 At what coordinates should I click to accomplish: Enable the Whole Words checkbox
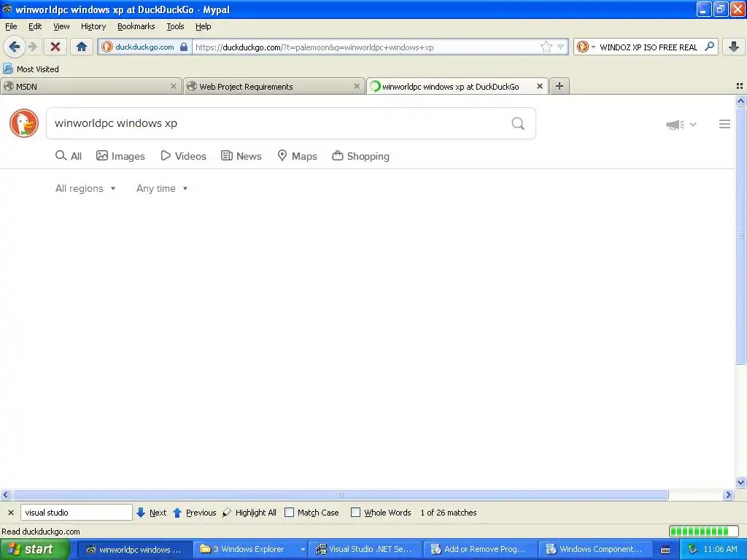[355, 513]
